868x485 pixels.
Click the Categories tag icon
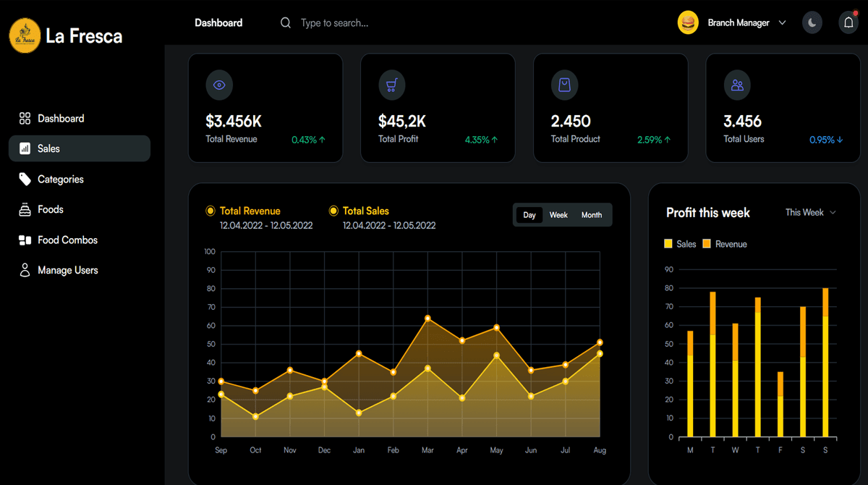click(24, 179)
